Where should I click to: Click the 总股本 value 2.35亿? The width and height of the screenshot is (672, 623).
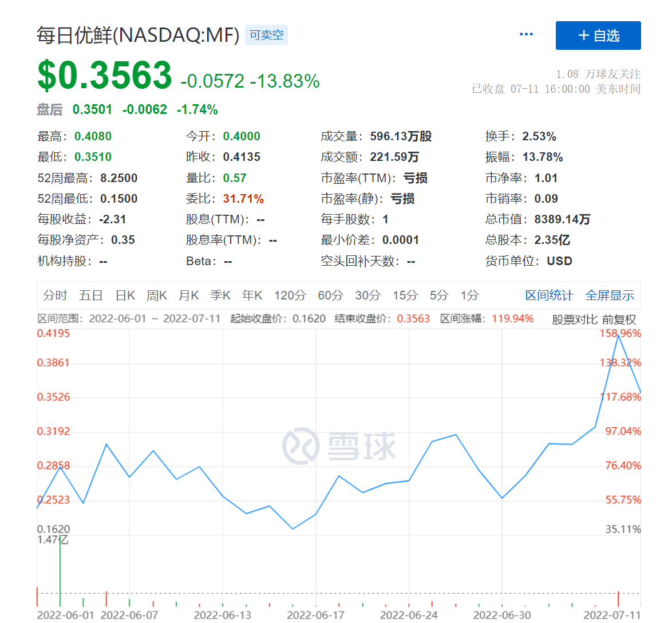pyautogui.click(x=552, y=240)
